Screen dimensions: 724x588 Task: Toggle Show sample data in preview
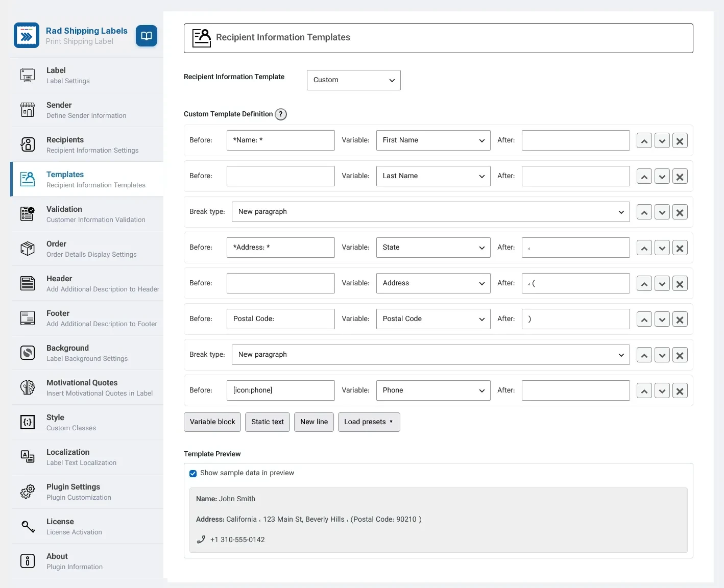pyautogui.click(x=193, y=473)
